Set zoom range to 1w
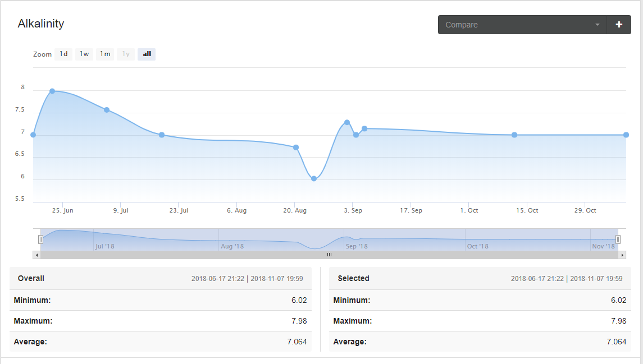 (x=84, y=54)
